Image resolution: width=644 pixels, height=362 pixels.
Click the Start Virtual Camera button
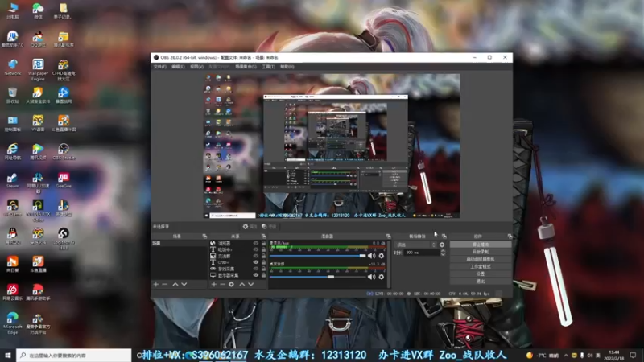[480, 259]
